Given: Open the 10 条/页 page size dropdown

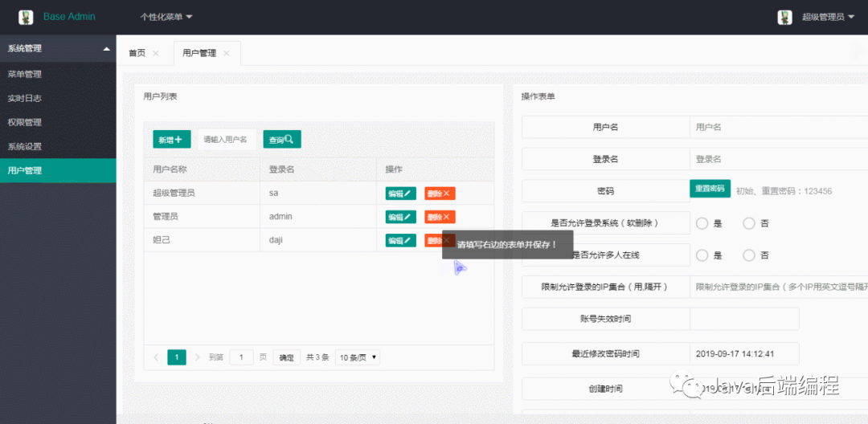Looking at the screenshot, I should (x=358, y=357).
